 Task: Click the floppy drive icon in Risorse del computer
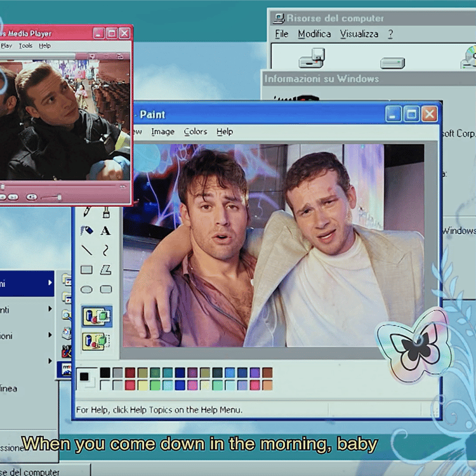pos(312,58)
